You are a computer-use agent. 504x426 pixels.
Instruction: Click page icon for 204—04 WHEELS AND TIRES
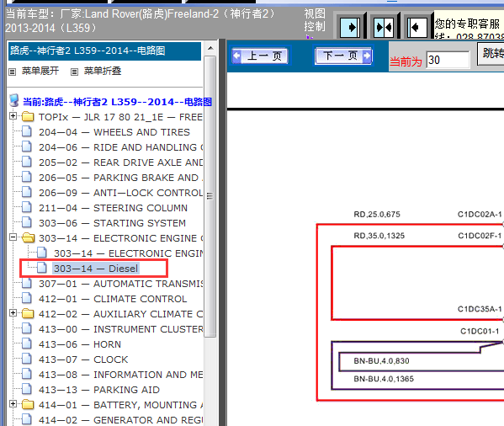point(27,131)
